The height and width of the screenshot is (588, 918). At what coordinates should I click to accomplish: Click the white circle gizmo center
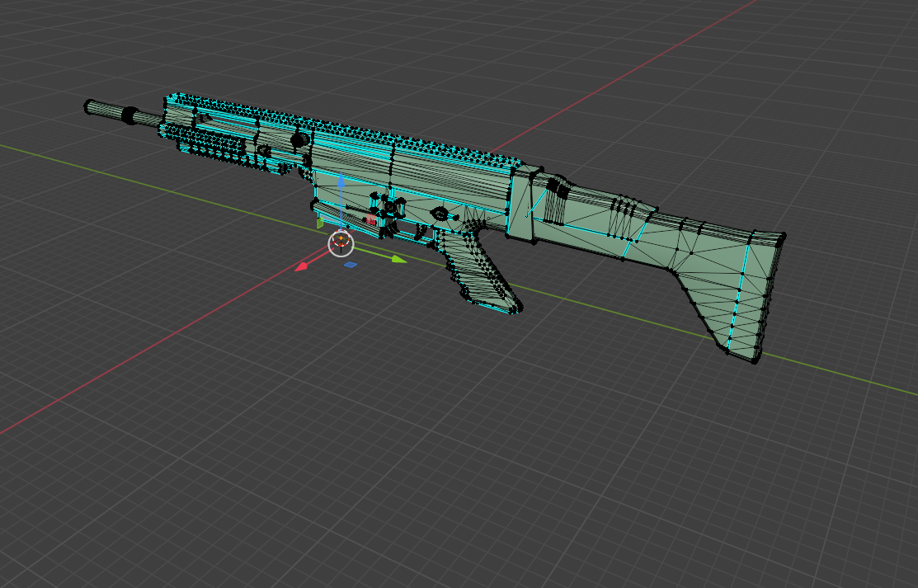click(x=341, y=243)
